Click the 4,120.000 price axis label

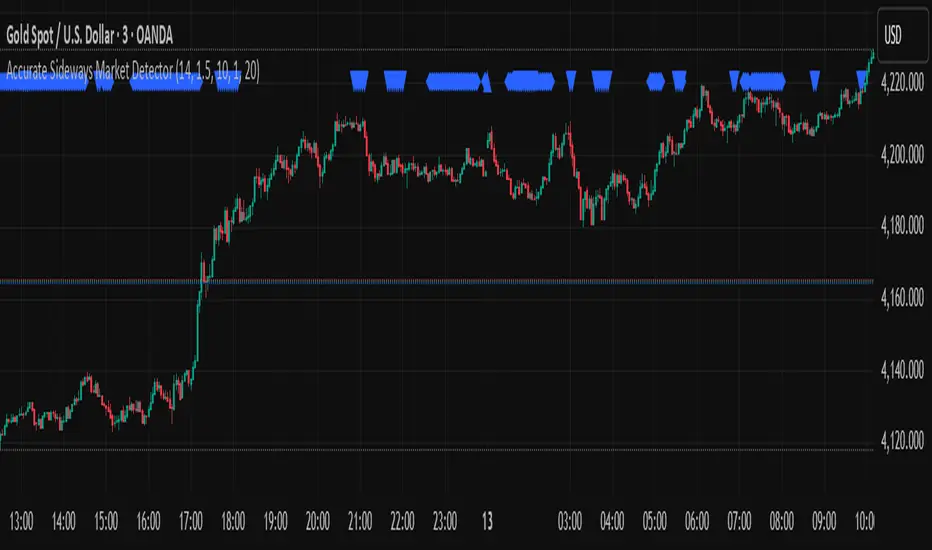[902, 441]
